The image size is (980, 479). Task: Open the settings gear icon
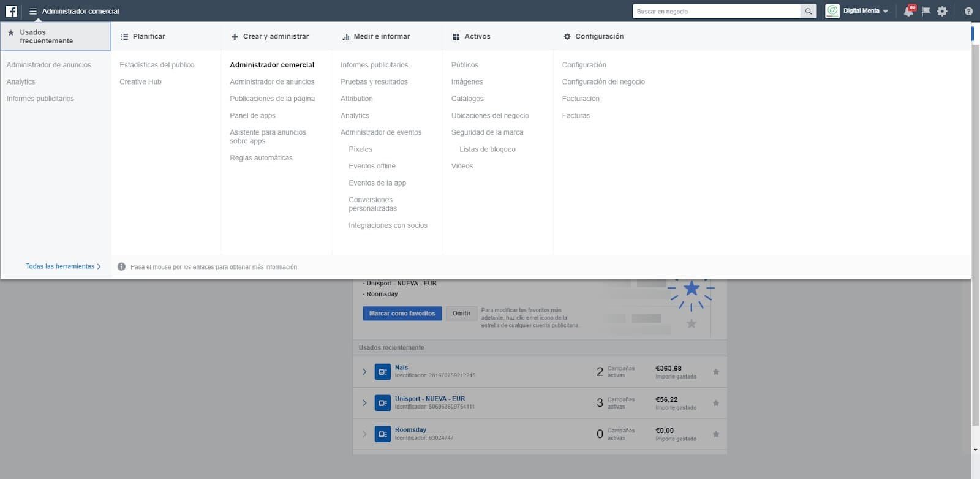(x=942, y=11)
